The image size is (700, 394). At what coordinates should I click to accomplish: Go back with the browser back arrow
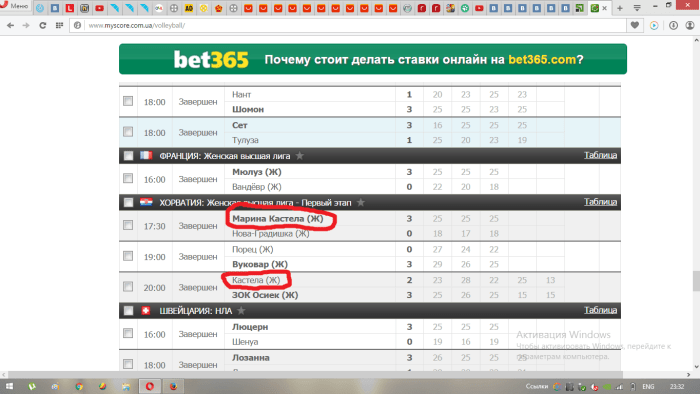[x=10, y=25]
